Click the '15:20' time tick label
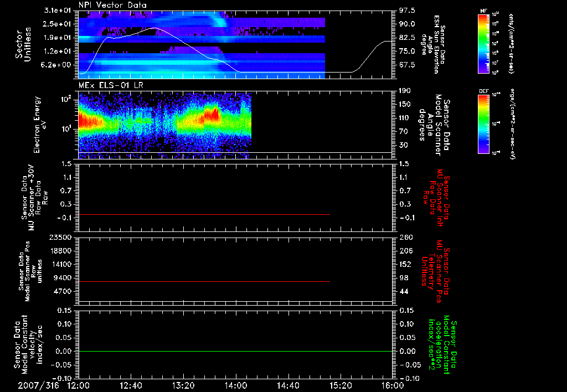The height and width of the screenshot is (392, 567). pos(341,386)
